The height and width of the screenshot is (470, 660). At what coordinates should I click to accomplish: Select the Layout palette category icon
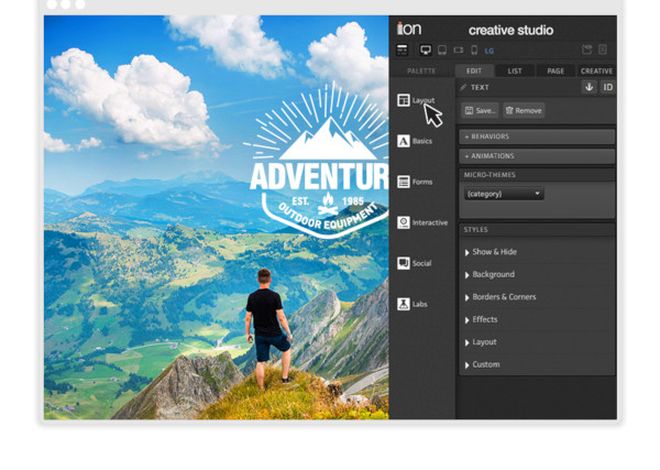pyautogui.click(x=403, y=100)
